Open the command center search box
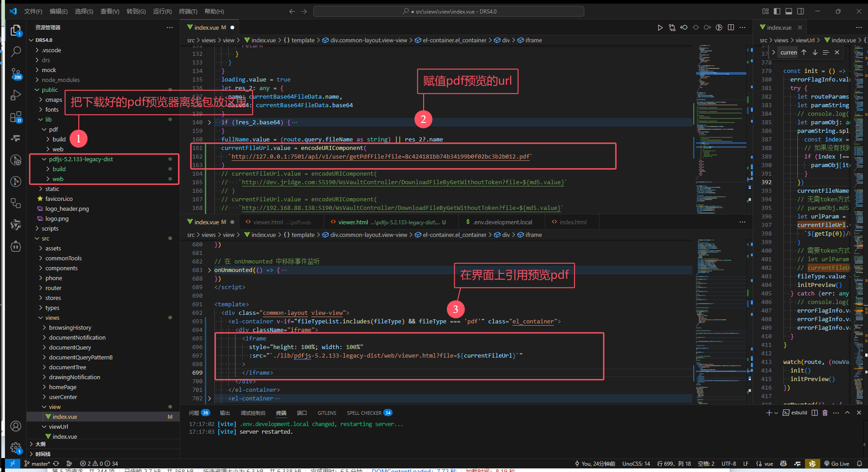Screen dimensions: 868x472 [449, 11]
